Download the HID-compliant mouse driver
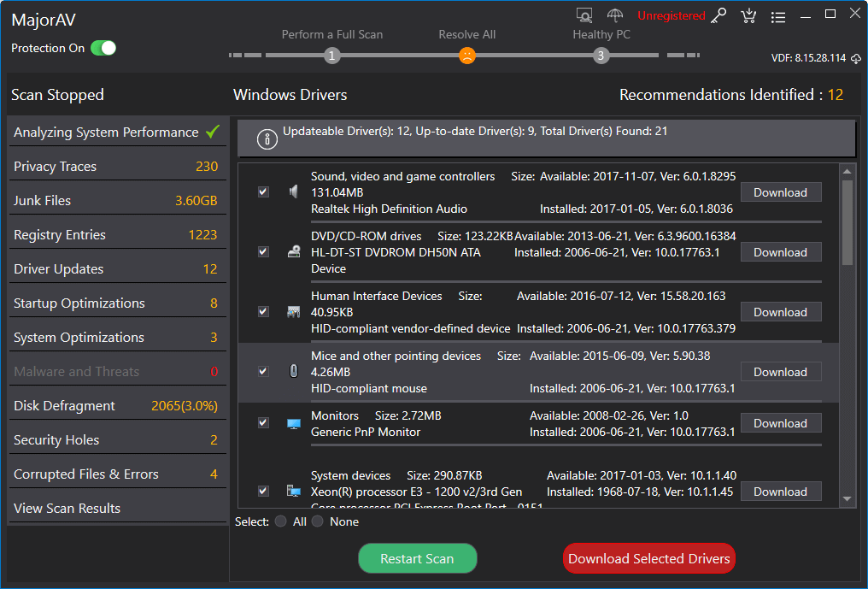Screen dimensions: 868x589 pyautogui.click(x=781, y=372)
